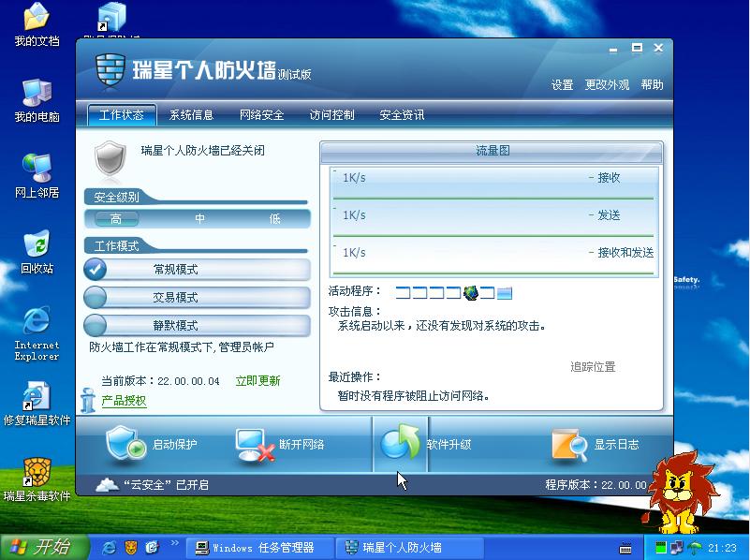Image resolution: width=750 pixels, height=560 pixels.
Task: Click the folder-like icon ending 活动程序 row
Action: pos(505,293)
